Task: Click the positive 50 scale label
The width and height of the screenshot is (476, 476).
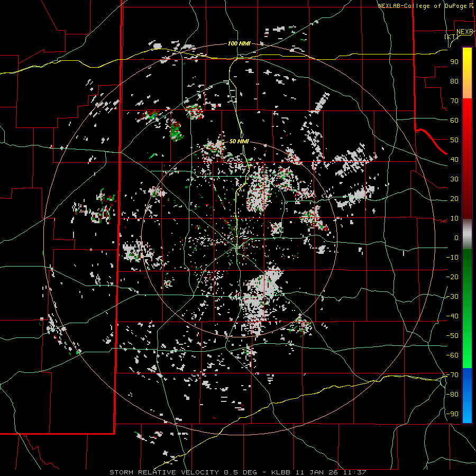Action: click(x=454, y=140)
